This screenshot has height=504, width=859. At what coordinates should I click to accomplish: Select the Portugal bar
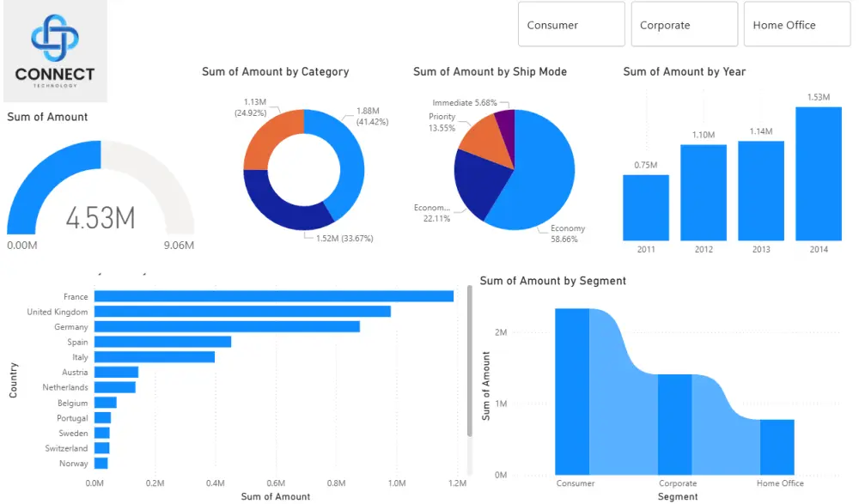102,417
